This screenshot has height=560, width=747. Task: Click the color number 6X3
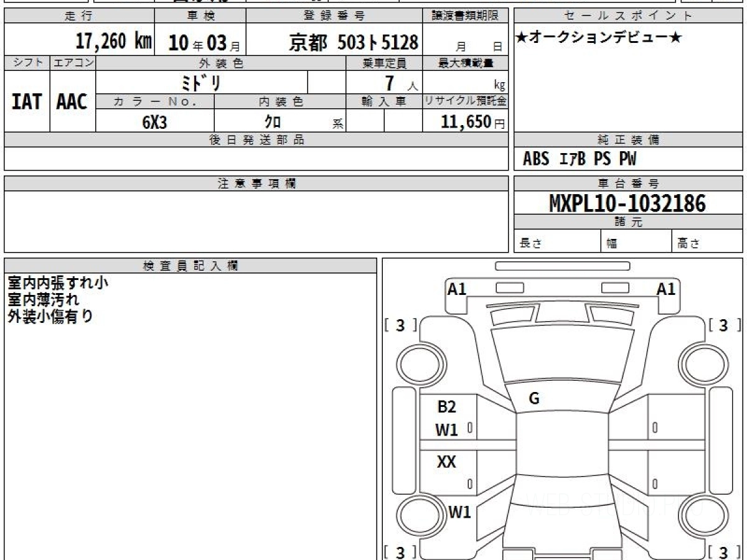154,122
